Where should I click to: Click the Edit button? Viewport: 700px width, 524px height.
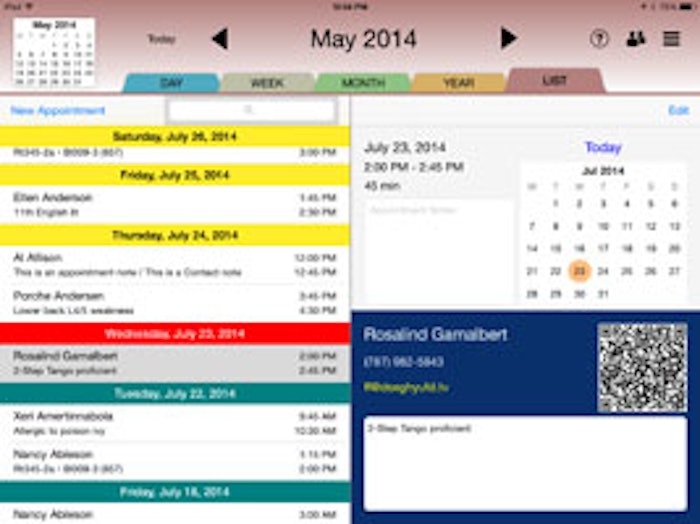click(678, 110)
